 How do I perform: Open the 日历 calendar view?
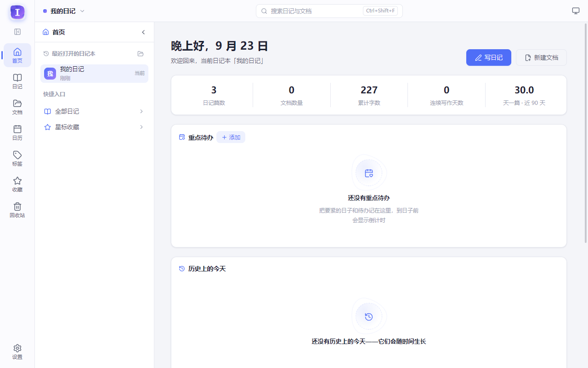click(17, 132)
